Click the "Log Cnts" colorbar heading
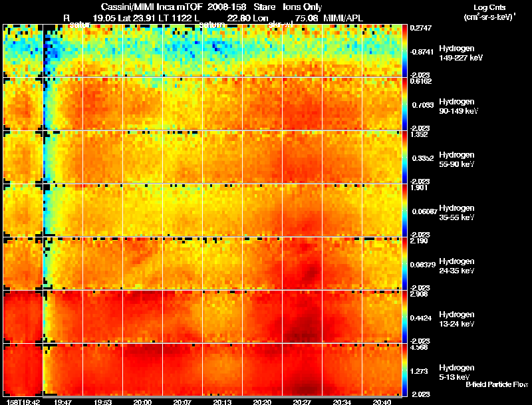 click(x=489, y=7)
